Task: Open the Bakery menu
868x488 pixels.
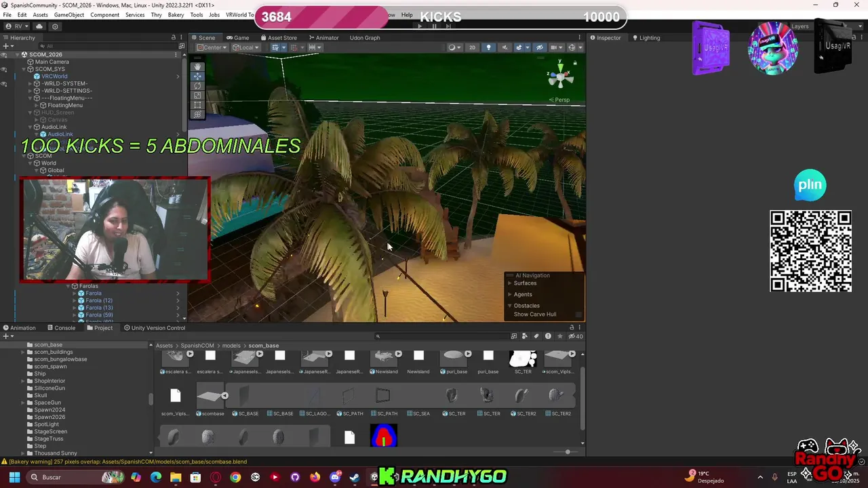Action: click(x=176, y=15)
